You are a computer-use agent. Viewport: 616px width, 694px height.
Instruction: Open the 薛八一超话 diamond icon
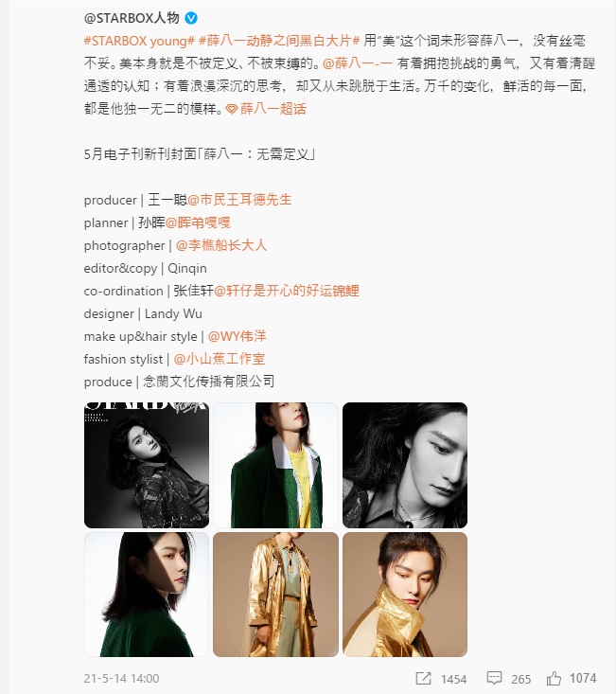(x=232, y=109)
